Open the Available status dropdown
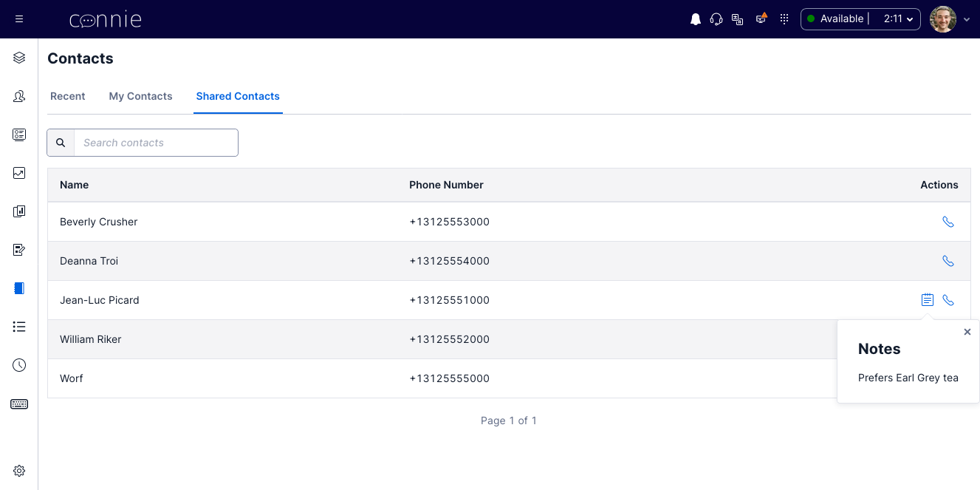 click(860, 19)
